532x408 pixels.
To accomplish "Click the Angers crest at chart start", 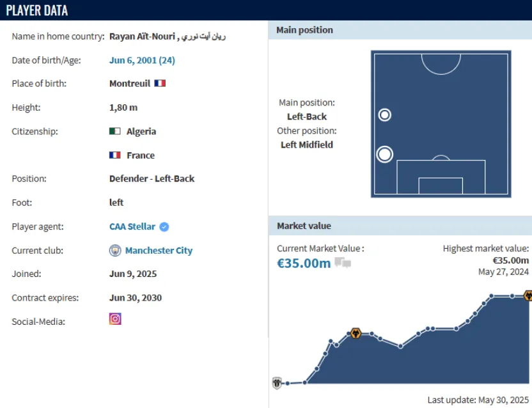I will (x=277, y=383).
